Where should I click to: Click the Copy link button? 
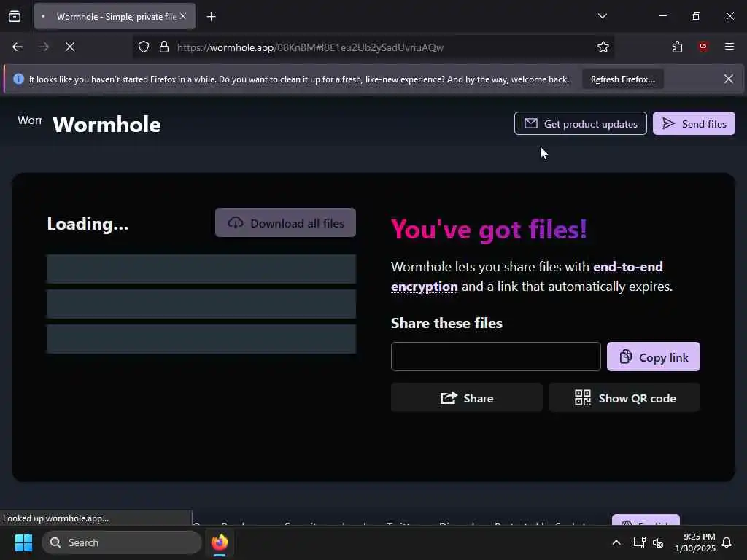click(x=653, y=357)
